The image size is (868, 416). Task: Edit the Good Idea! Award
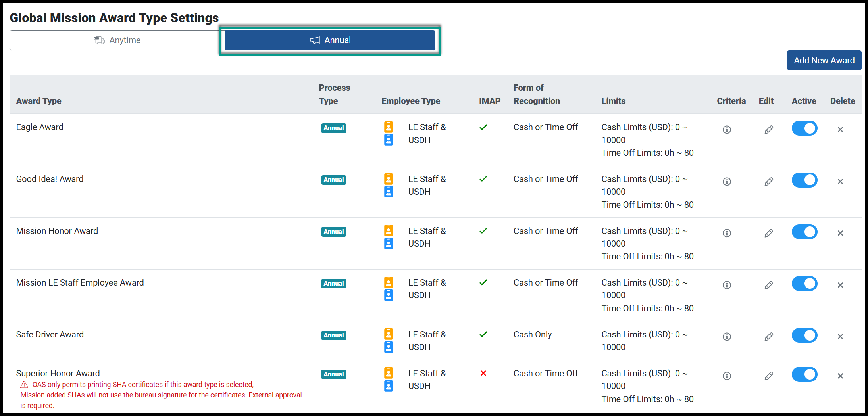pos(769,182)
